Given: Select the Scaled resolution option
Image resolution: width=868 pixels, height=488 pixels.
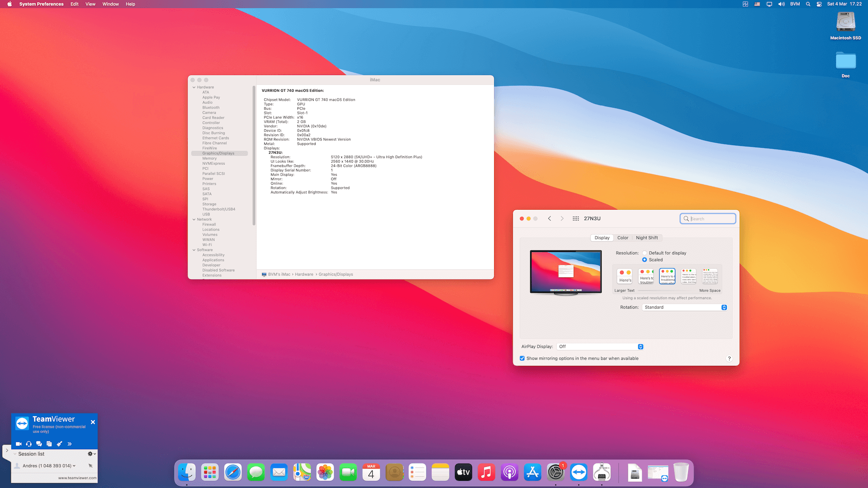Looking at the screenshot, I should [645, 260].
